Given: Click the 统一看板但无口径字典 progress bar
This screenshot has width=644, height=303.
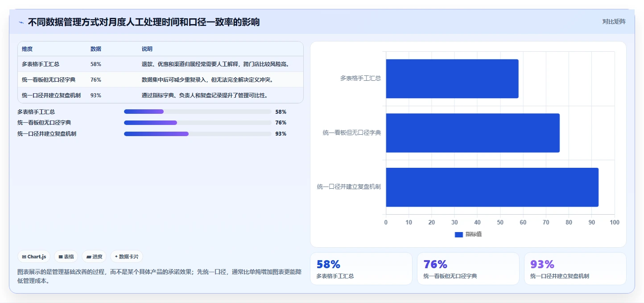Looking at the screenshot, I should pyautogui.click(x=198, y=123).
